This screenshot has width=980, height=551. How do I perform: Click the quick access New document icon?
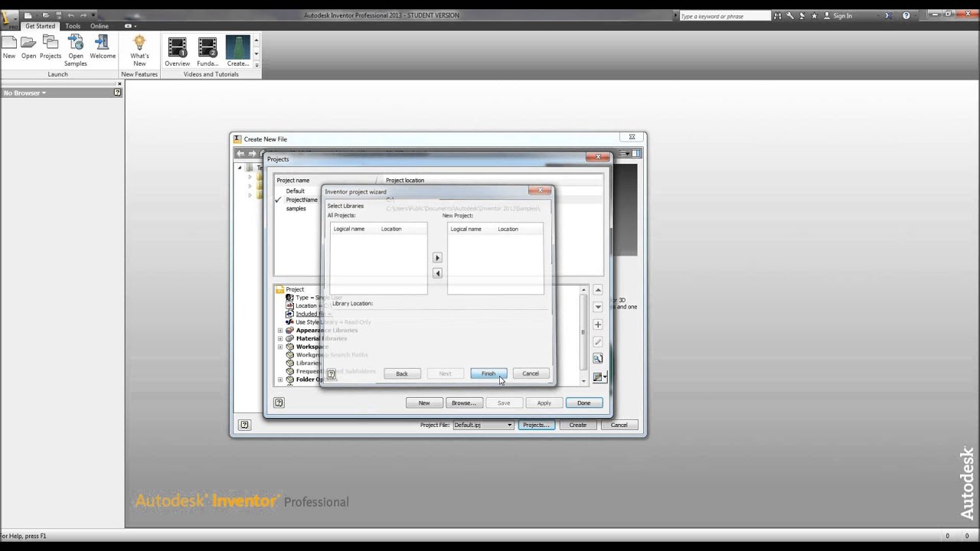pos(28,15)
